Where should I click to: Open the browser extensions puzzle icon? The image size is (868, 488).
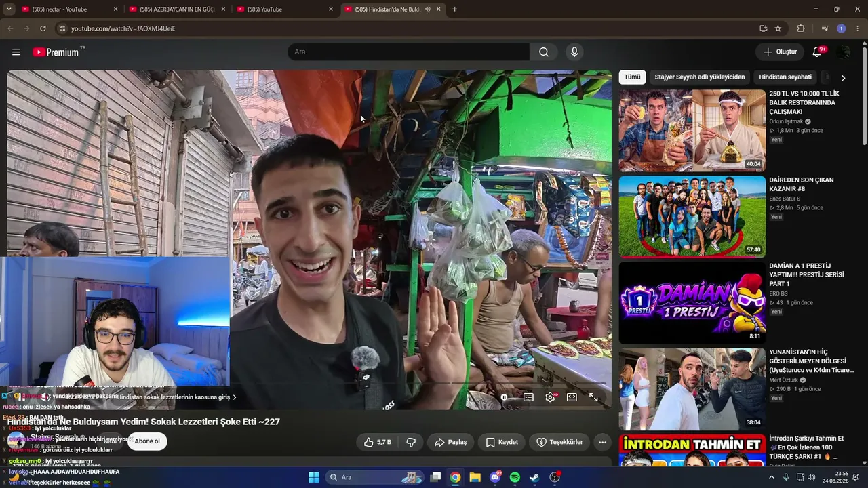click(801, 28)
